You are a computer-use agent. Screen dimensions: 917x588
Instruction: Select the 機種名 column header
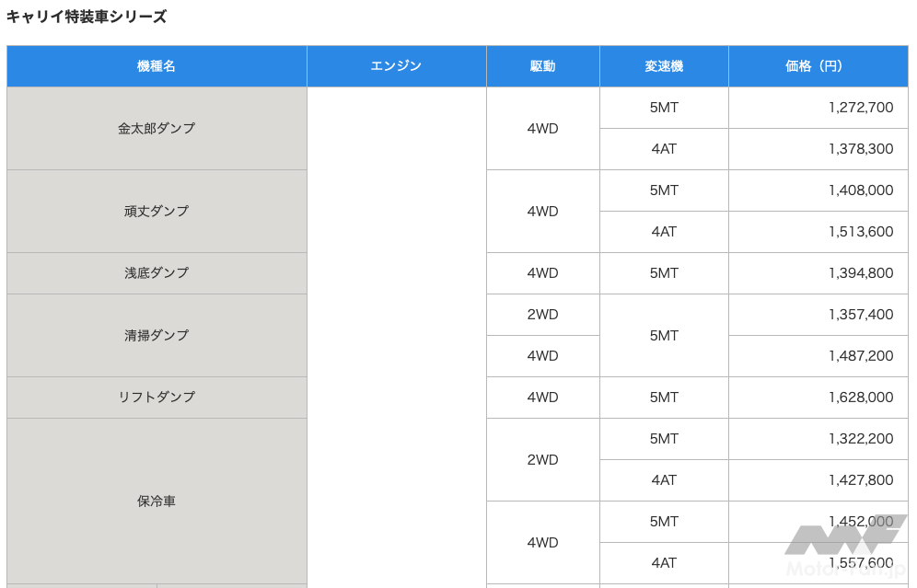point(157,66)
